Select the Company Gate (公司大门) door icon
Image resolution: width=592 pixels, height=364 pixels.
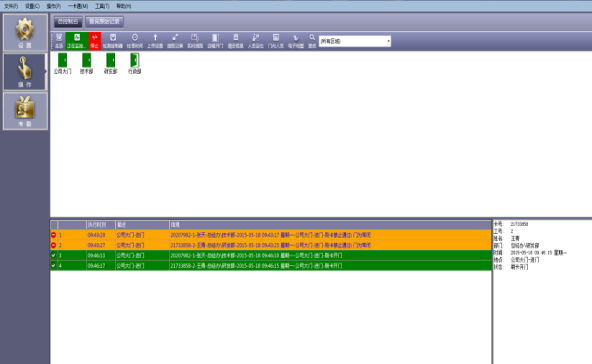point(62,63)
